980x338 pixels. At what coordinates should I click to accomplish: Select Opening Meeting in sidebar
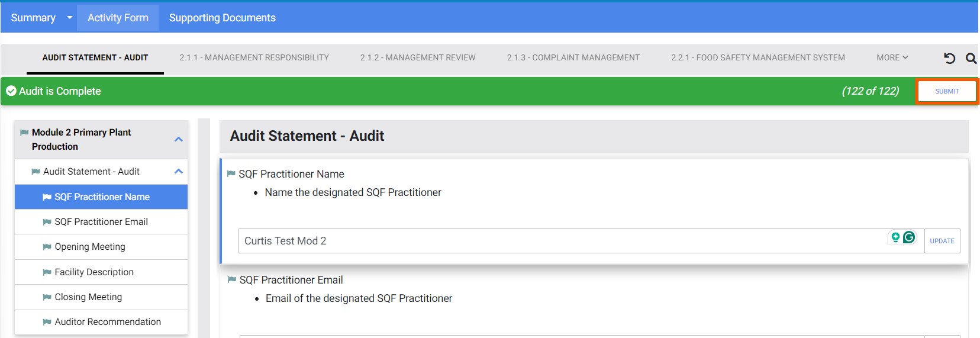[x=90, y=247]
